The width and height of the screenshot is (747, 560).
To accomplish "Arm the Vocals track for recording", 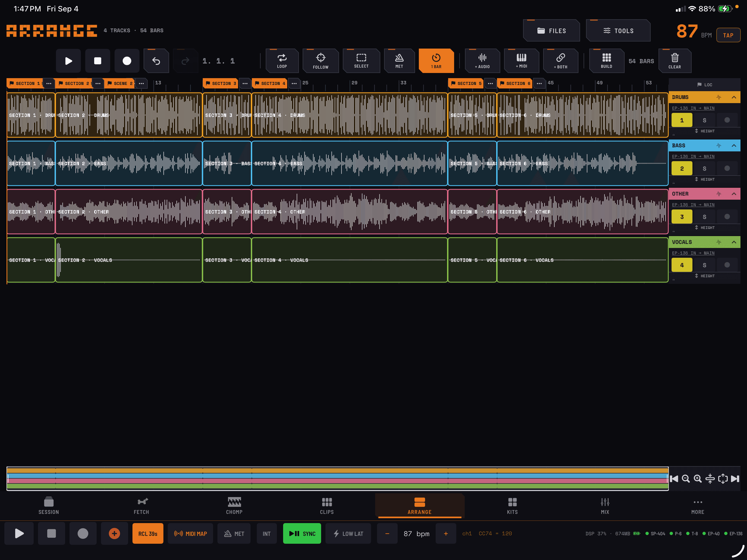I will pyautogui.click(x=727, y=265).
